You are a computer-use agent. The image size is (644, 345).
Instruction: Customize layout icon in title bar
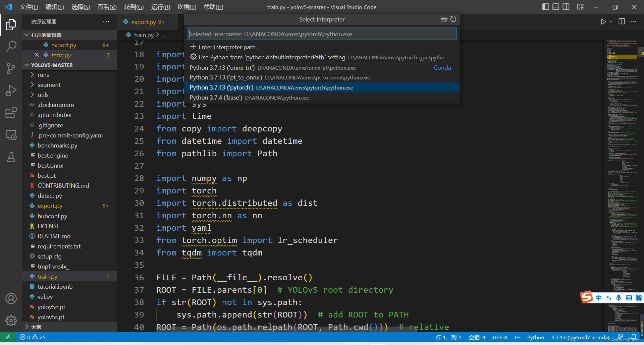click(x=580, y=7)
